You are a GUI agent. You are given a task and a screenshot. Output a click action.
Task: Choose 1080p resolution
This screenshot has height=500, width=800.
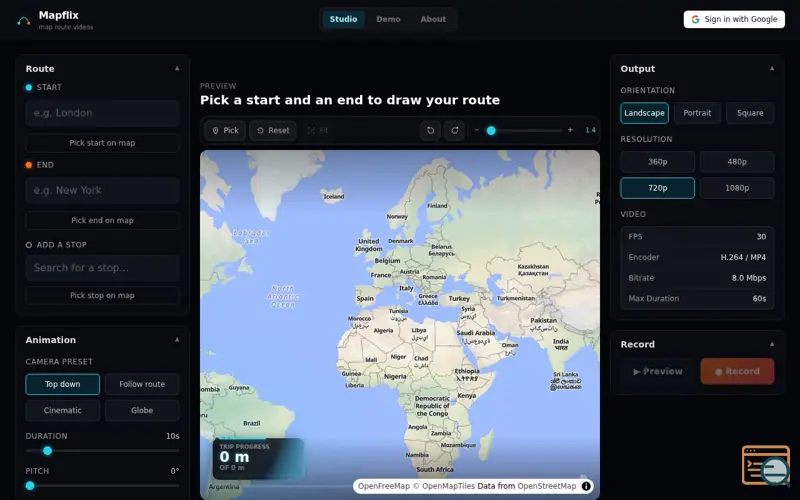pyautogui.click(x=737, y=188)
